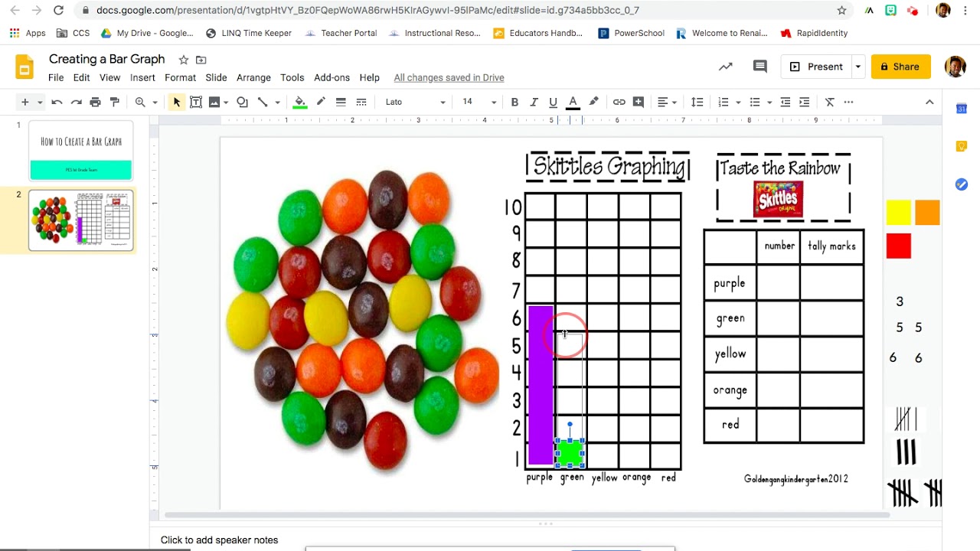Expand the new slide layout dropdown arrow
The height and width of the screenshot is (551, 980).
point(40,102)
